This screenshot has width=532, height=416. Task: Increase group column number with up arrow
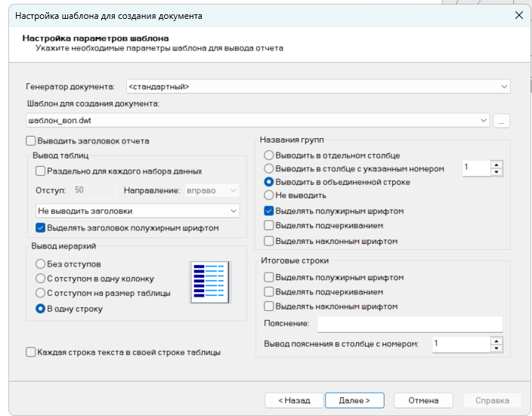(x=496, y=164)
